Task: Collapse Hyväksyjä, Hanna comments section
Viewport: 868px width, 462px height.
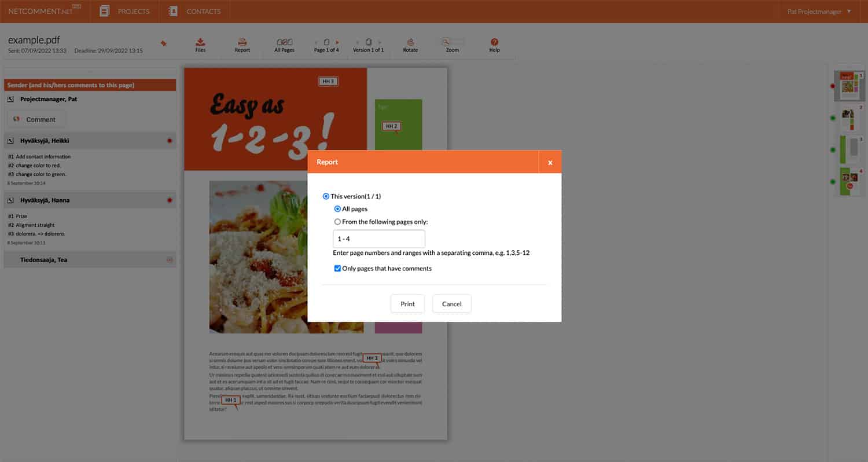Action: tap(10, 200)
